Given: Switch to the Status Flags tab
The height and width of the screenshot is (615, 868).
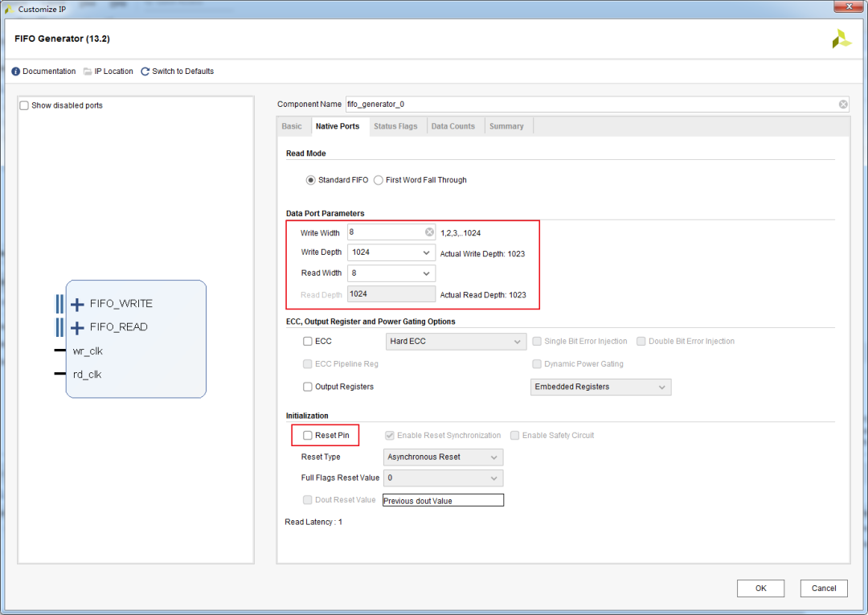Looking at the screenshot, I should point(395,126).
